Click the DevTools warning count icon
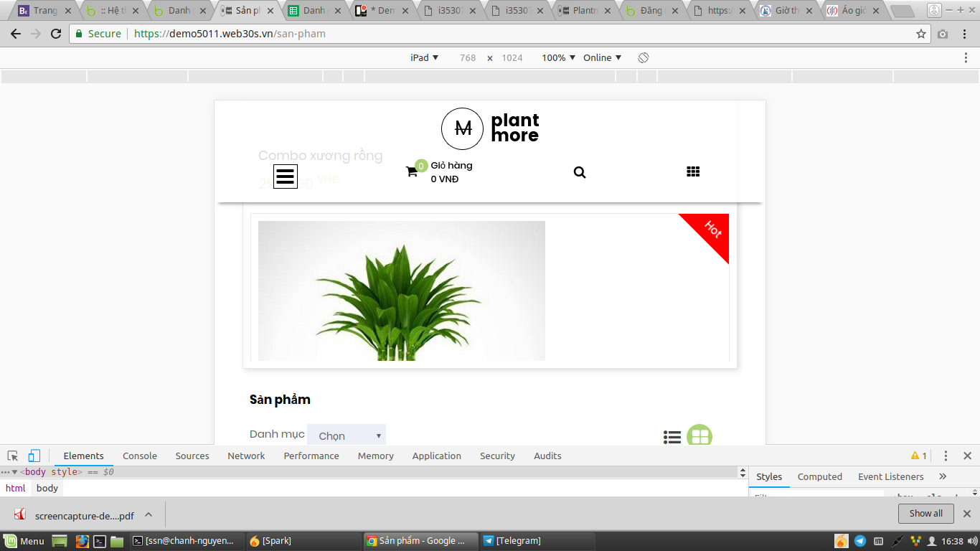Screen dimensions: 980x551 coord(919,456)
